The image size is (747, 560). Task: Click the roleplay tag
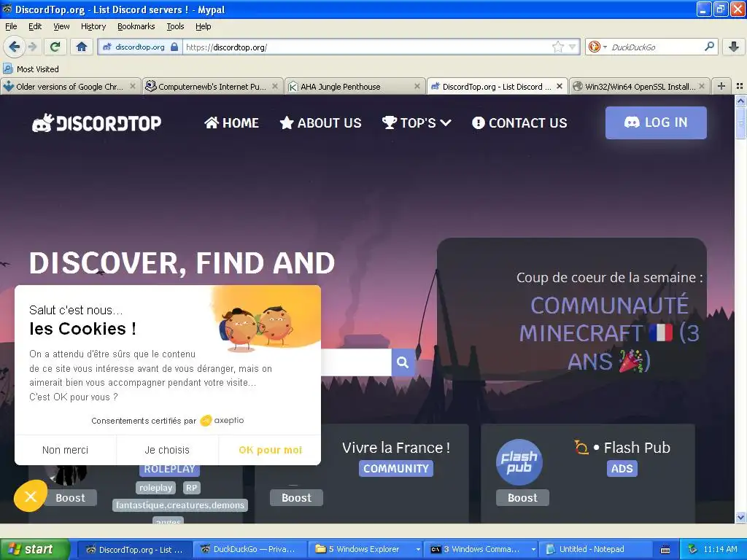coord(156,488)
